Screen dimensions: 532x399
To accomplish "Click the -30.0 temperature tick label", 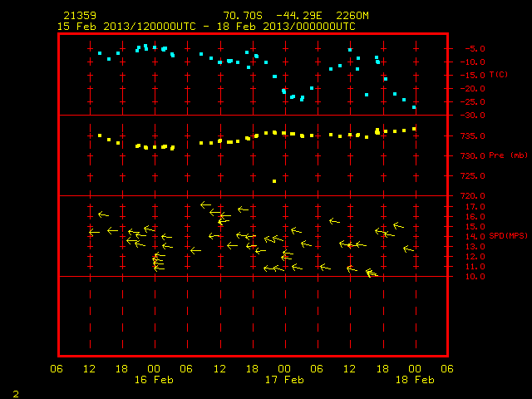I will tap(473, 116).
